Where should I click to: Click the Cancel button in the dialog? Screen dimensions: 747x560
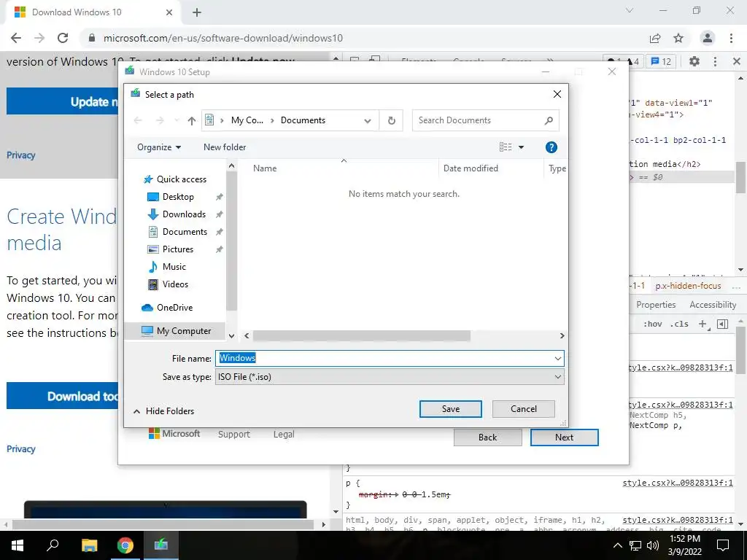pyautogui.click(x=523, y=409)
